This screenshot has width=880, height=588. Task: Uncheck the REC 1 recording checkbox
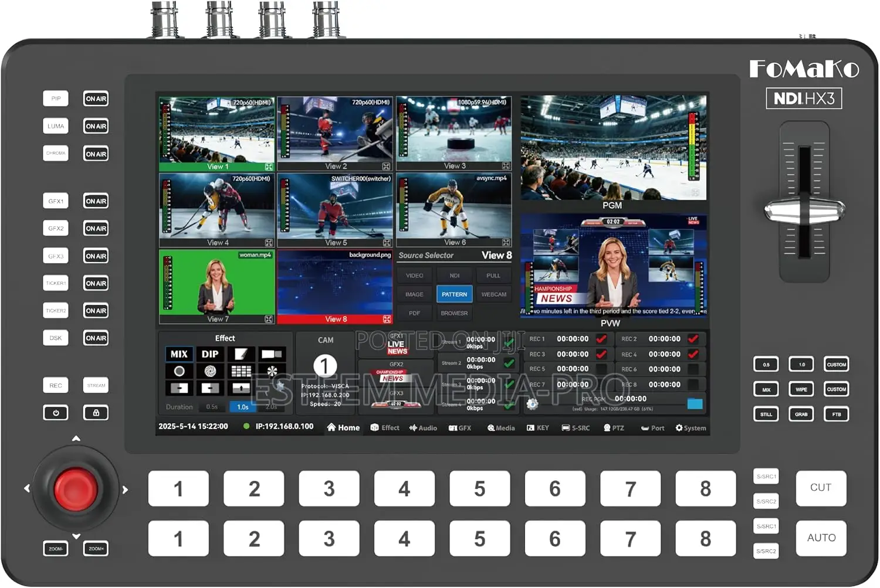(x=601, y=339)
